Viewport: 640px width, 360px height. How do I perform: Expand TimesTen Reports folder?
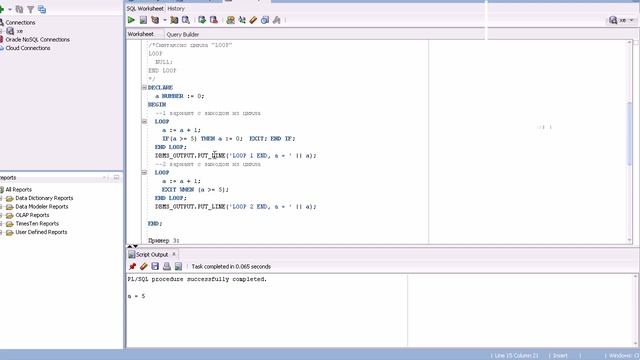tap(1, 224)
